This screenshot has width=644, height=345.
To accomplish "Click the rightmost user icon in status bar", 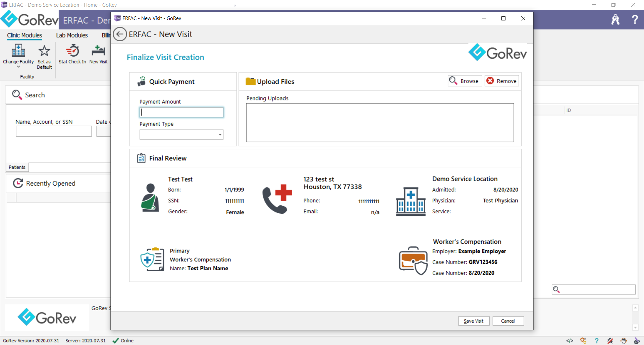I will coord(637,341).
